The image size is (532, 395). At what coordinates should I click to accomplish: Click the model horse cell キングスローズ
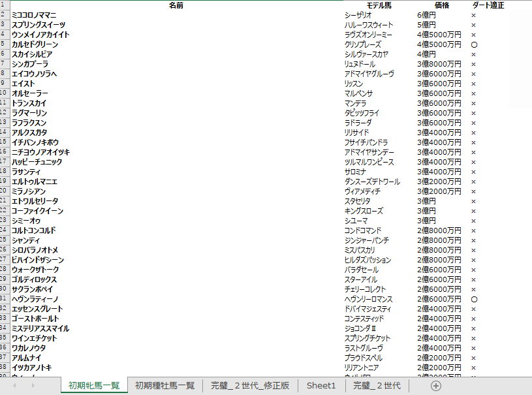(x=379, y=211)
